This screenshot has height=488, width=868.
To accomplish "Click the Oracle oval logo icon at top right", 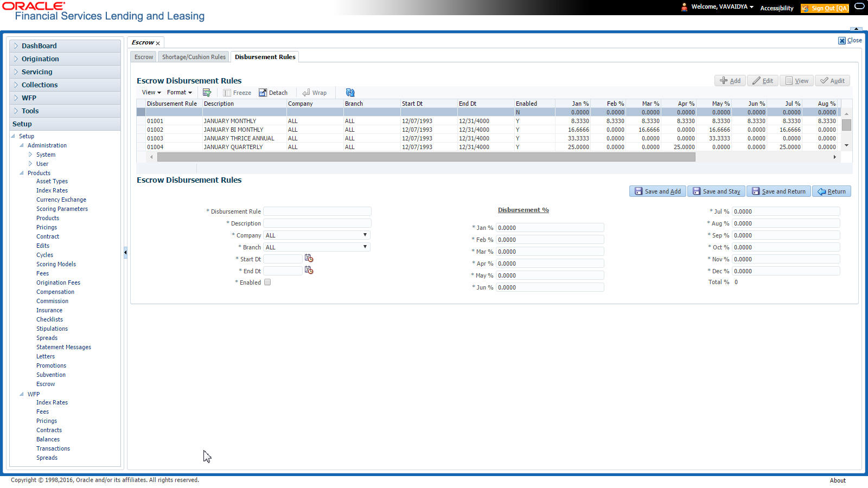I will pos(859,7).
